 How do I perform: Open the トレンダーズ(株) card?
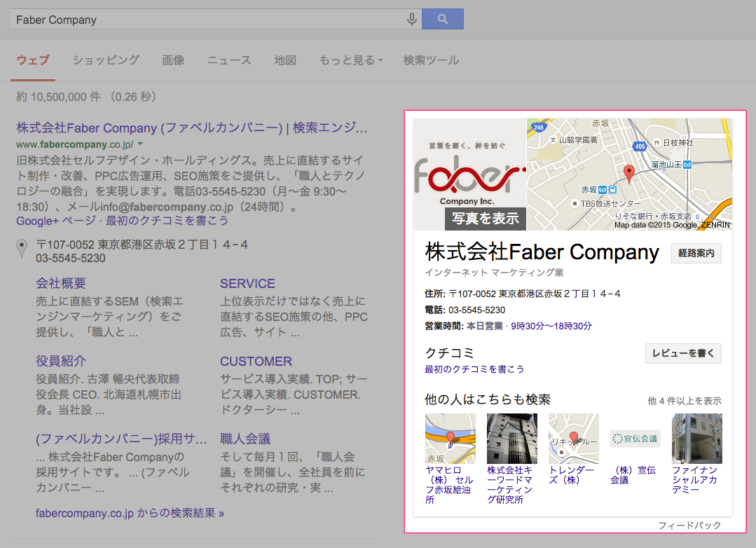(x=573, y=450)
